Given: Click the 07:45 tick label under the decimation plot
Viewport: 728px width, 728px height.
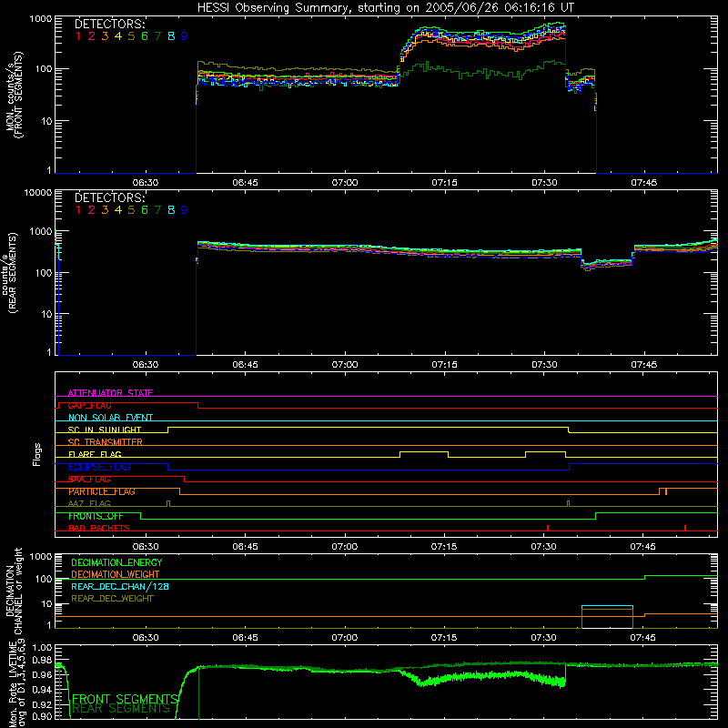Looking at the screenshot, I should [x=643, y=638].
